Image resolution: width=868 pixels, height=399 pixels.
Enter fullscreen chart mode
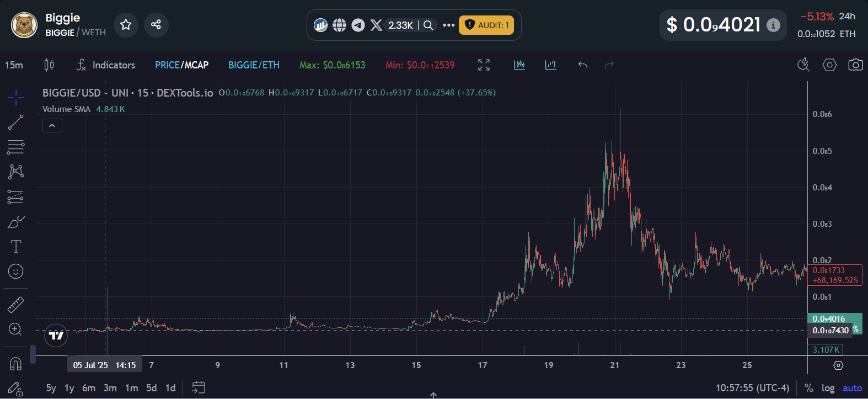(484, 65)
